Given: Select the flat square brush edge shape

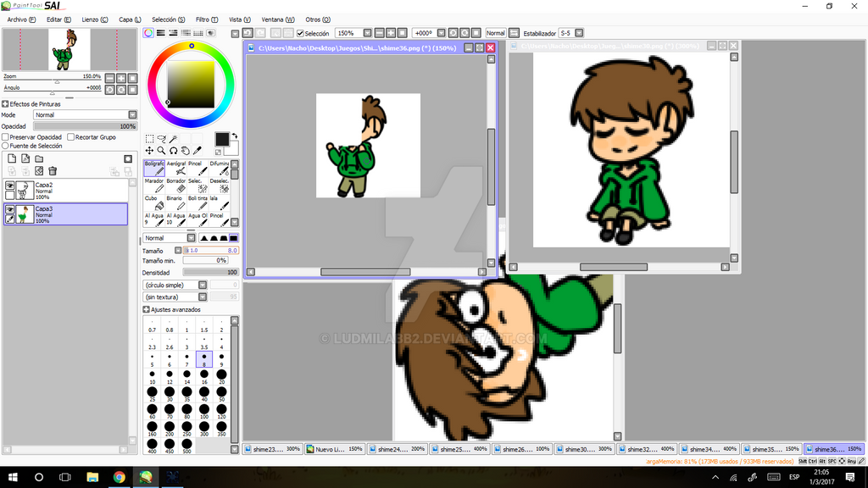Looking at the screenshot, I should click(x=234, y=238).
